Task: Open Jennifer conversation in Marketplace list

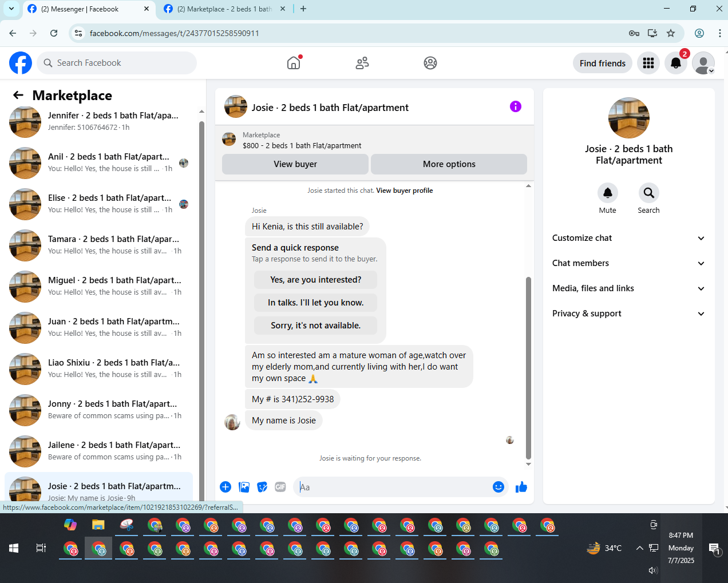Action: [x=98, y=121]
